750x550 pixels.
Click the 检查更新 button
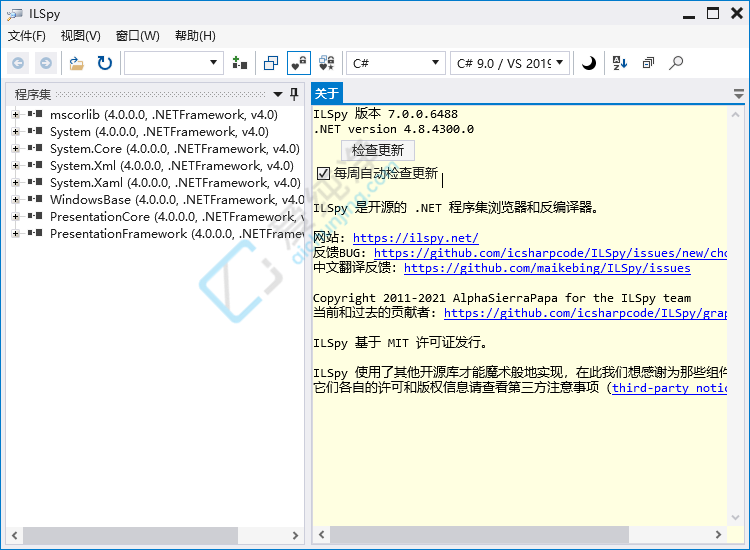(378, 150)
